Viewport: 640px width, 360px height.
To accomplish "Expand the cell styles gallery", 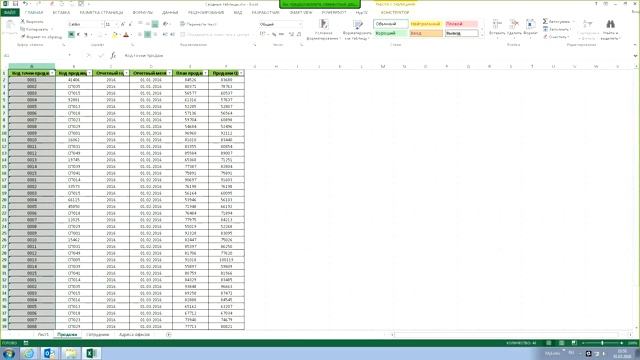I will [x=482, y=36].
